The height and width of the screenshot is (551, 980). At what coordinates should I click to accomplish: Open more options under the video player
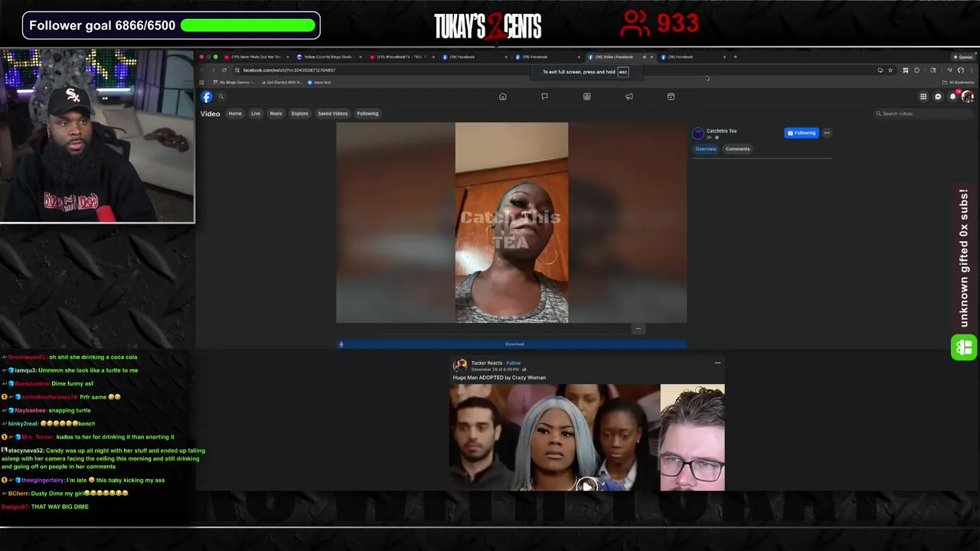pyautogui.click(x=638, y=329)
